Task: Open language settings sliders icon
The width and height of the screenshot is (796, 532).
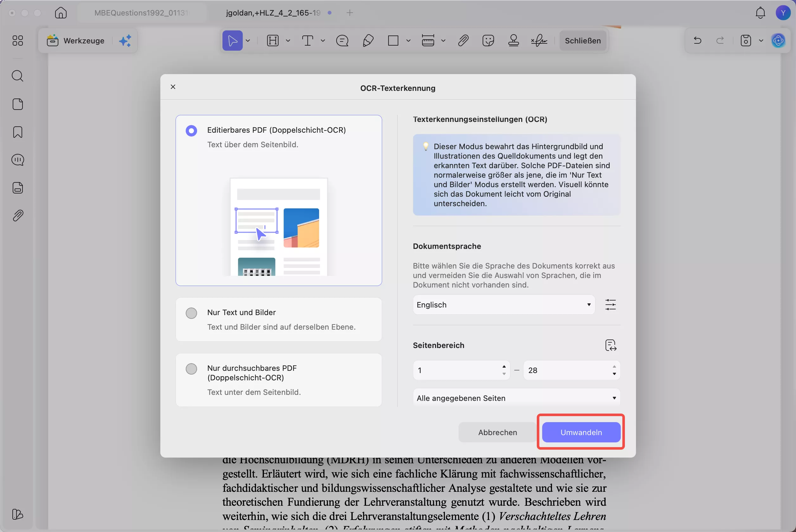Action: click(x=610, y=305)
